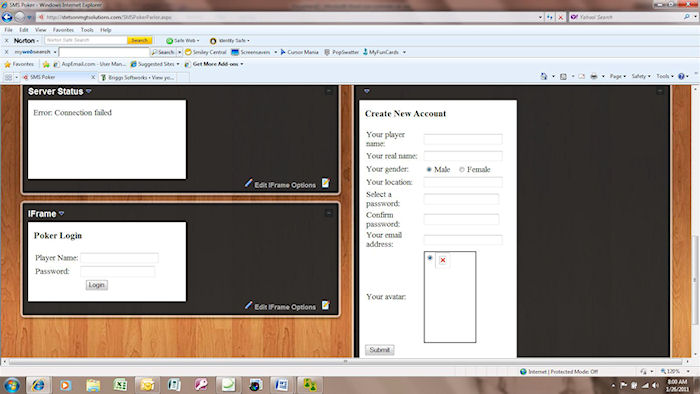Screen dimensions: 700x394
Task: Click the Help question mark icon
Action: 681,76
